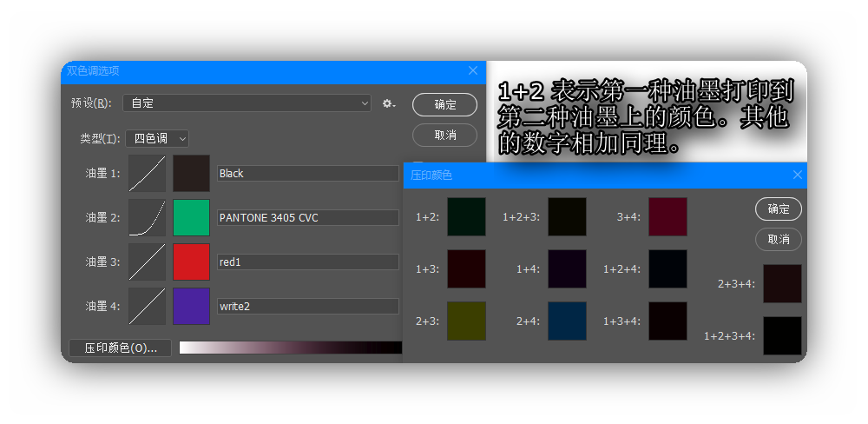Pick the purple ink 4 color swatch
The width and height of the screenshot is (868, 424).
point(192,306)
